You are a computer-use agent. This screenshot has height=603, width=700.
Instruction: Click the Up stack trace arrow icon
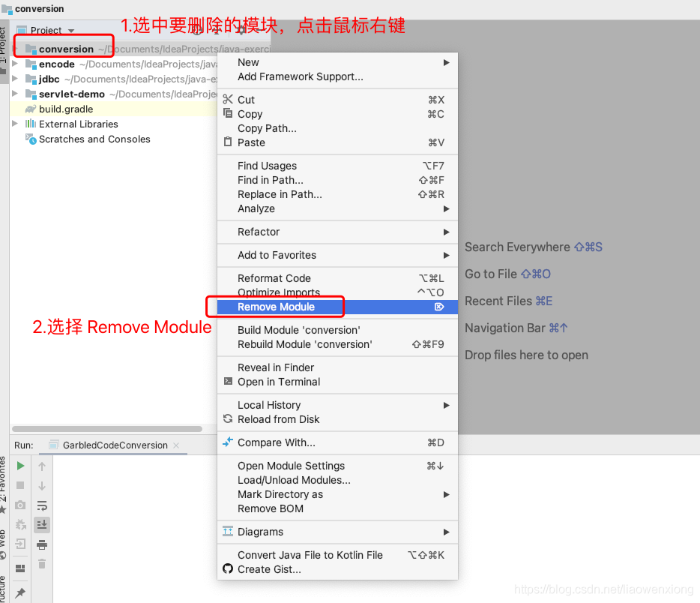click(x=42, y=466)
